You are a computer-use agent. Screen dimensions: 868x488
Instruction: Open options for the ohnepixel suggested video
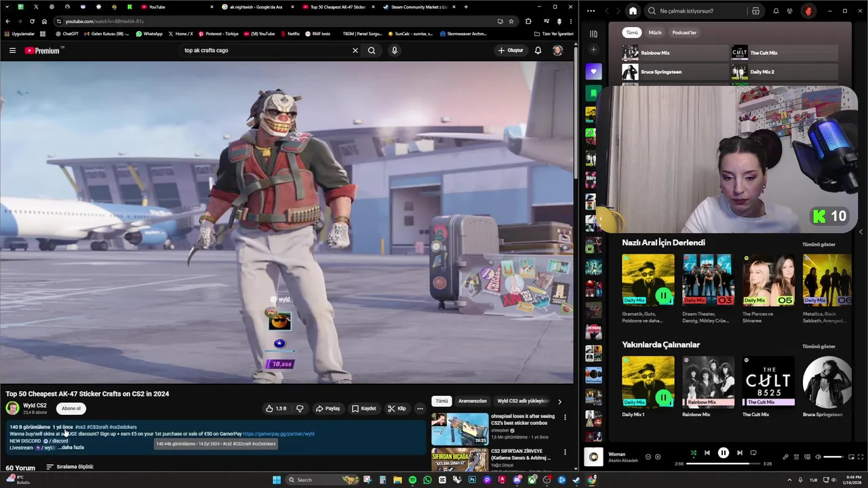click(565, 418)
